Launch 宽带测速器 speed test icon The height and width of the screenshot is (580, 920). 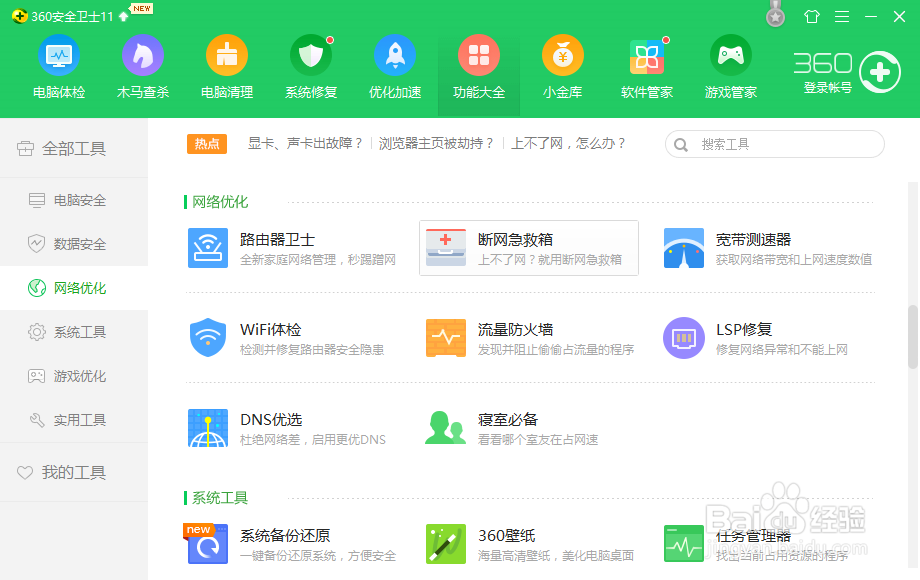[684, 248]
